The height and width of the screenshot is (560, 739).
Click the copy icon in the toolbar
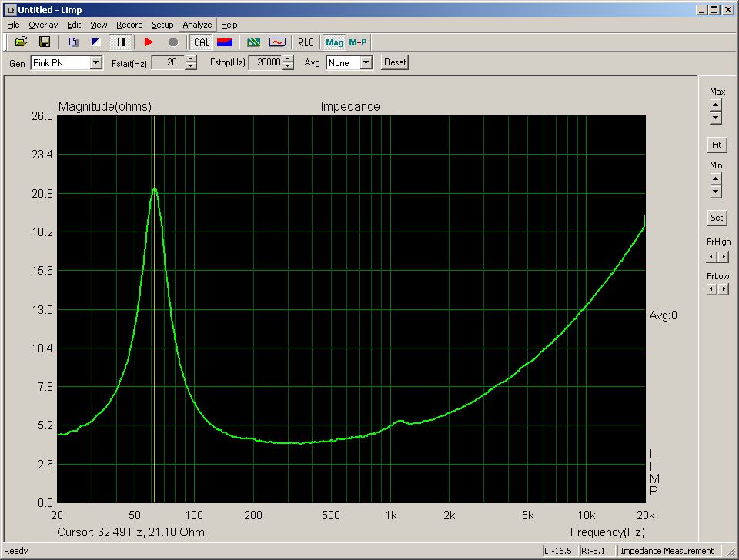point(73,42)
